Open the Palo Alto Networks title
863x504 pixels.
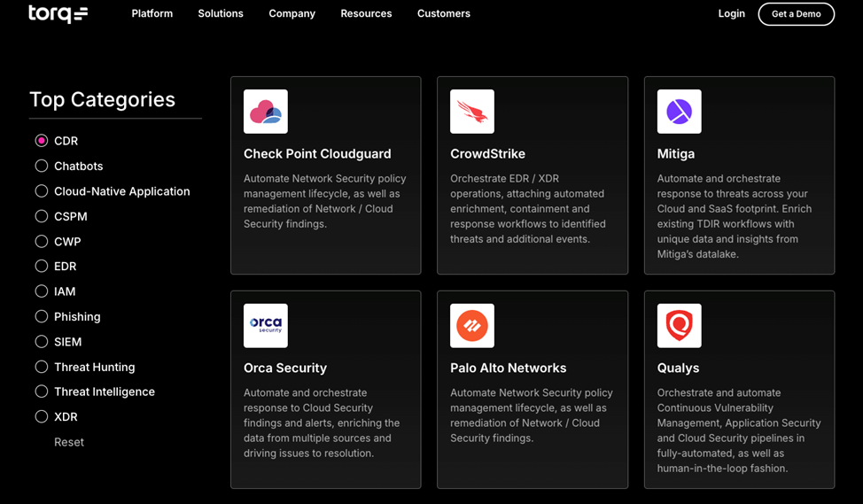[x=508, y=368]
